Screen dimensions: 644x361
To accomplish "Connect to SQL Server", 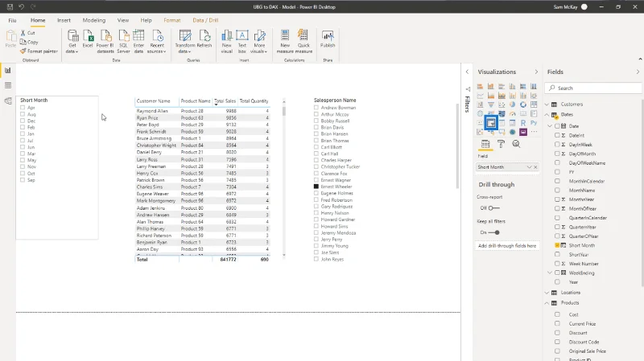I will [123, 42].
